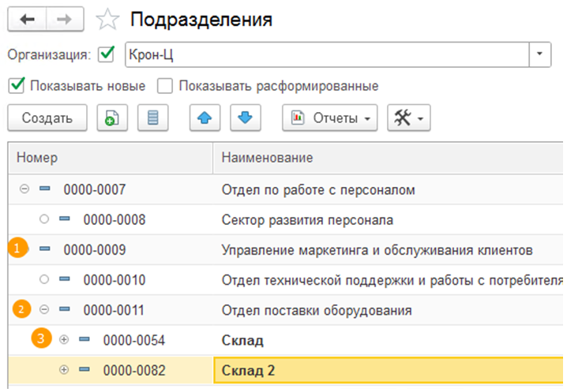Open the organization dropdown arrow
The width and height of the screenshot is (567, 392).
pyautogui.click(x=539, y=55)
